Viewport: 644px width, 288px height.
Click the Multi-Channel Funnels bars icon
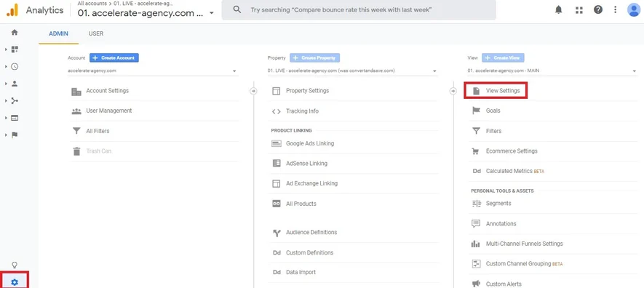(476, 244)
